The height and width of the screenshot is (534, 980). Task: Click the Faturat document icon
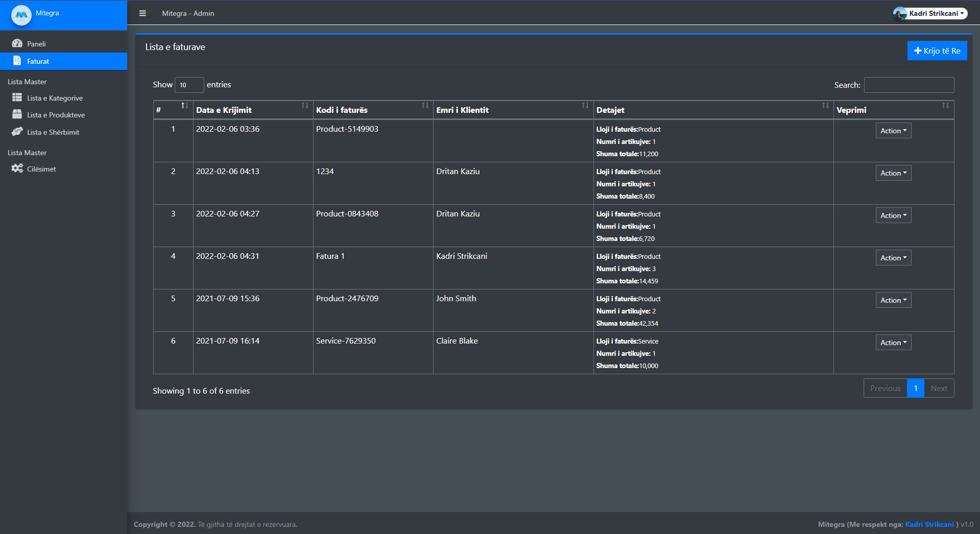17,61
